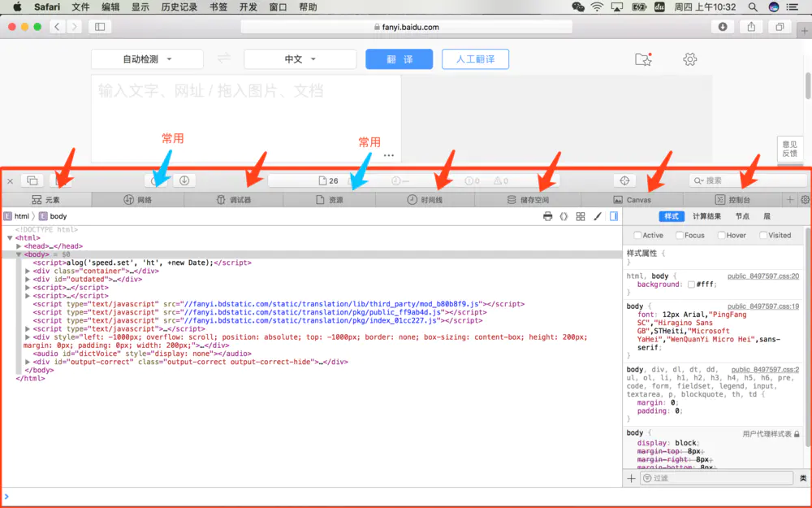The height and width of the screenshot is (508, 812).
Task: Click the download web archive icon
Action: tap(184, 180)
